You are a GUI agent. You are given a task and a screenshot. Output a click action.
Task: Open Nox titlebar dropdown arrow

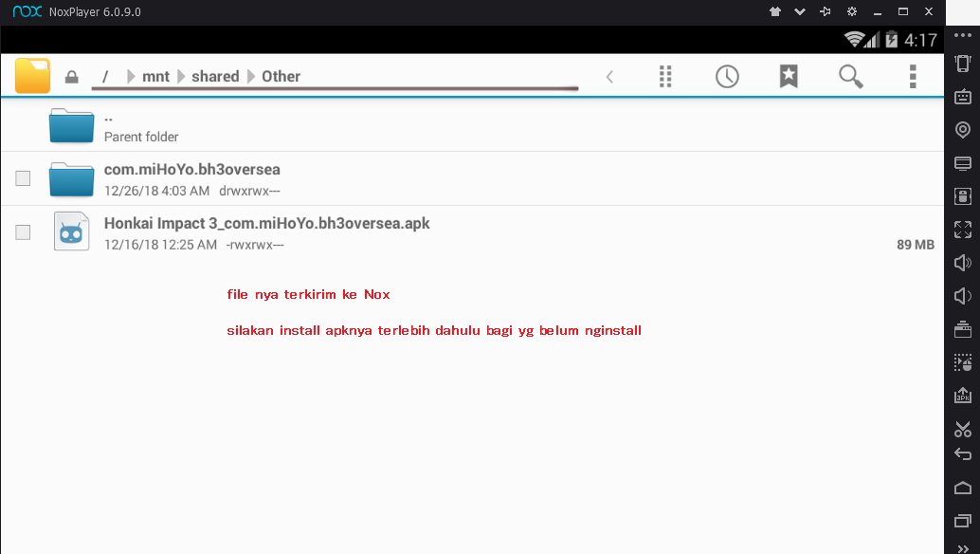[799, 11]
